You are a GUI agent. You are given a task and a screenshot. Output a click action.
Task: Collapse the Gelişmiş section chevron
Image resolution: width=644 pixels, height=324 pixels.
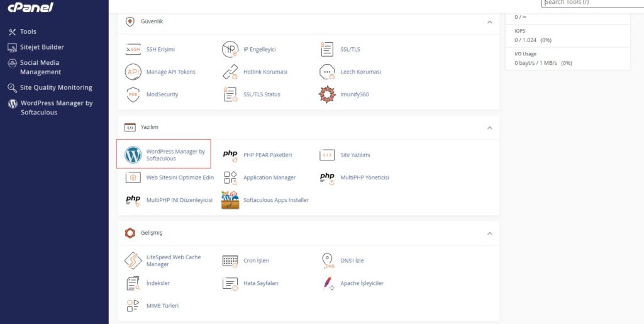pyautogui.click(x=489, y=233)
